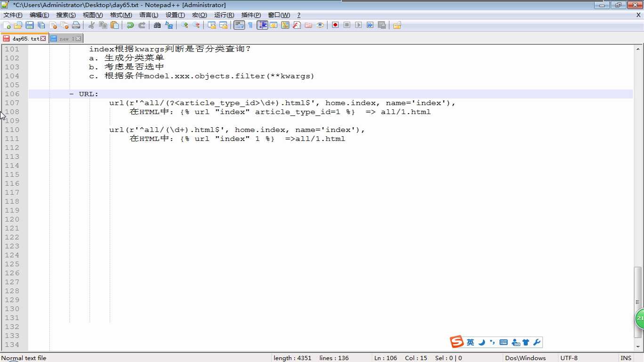Screen dimensions: 644x362
Task: Click the Synchronize Vertical Scrolling icon
Action: point(212,25)
